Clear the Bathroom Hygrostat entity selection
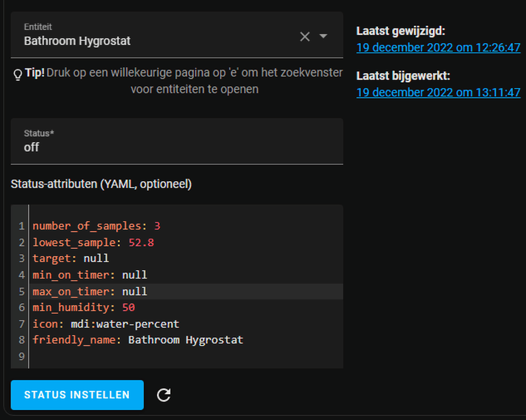Image resolution: width=526 pixels, height=420 pixels. (304, 36)
